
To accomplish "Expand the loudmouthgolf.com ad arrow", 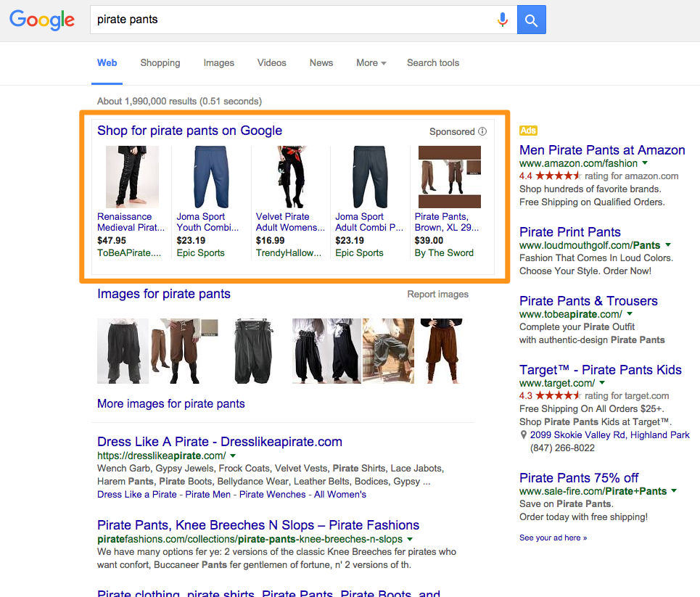I will click(668, 244).
